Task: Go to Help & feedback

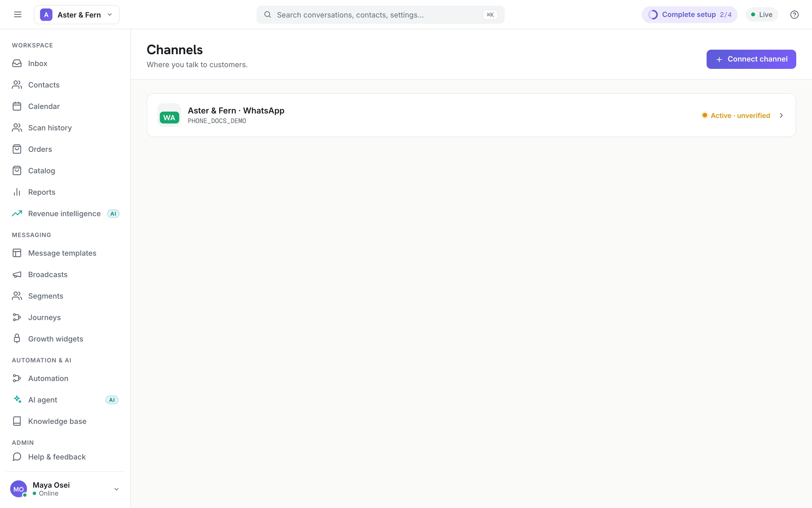Action: (x=65, y=457)
